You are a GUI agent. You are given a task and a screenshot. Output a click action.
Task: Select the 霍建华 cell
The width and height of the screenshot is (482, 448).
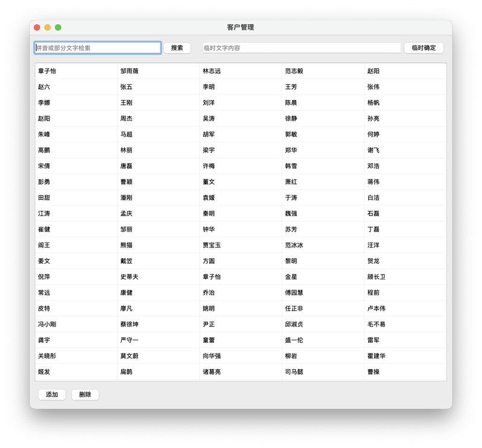coord(405,356)
